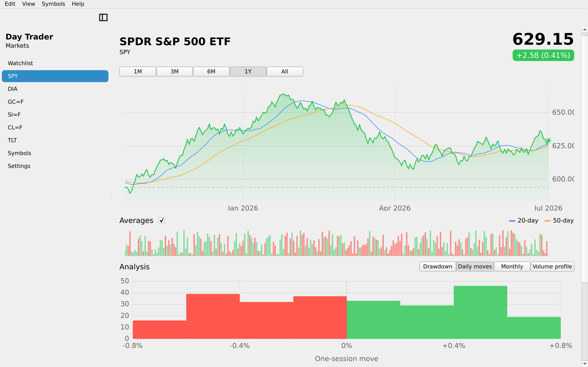Click the scrollbar up arrow
The width and height of the screenshot is (588, 367).
pyautogui.click(x=585, y=29)
